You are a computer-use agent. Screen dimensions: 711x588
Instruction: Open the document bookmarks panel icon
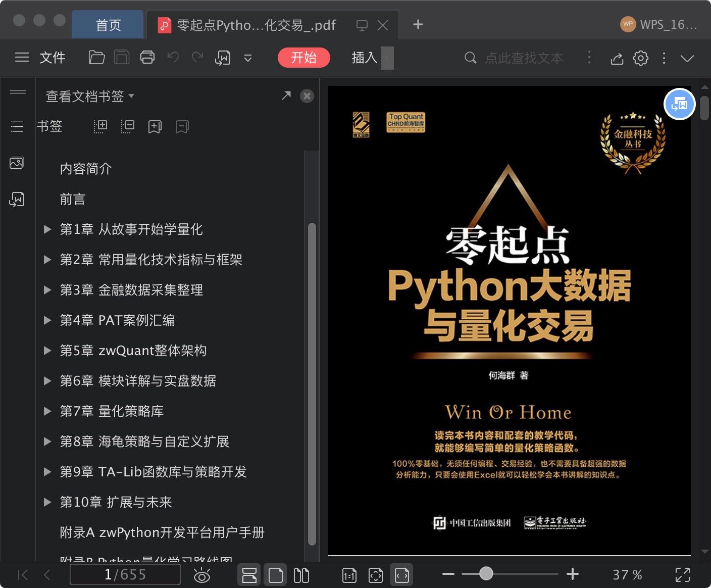(17, 126)
